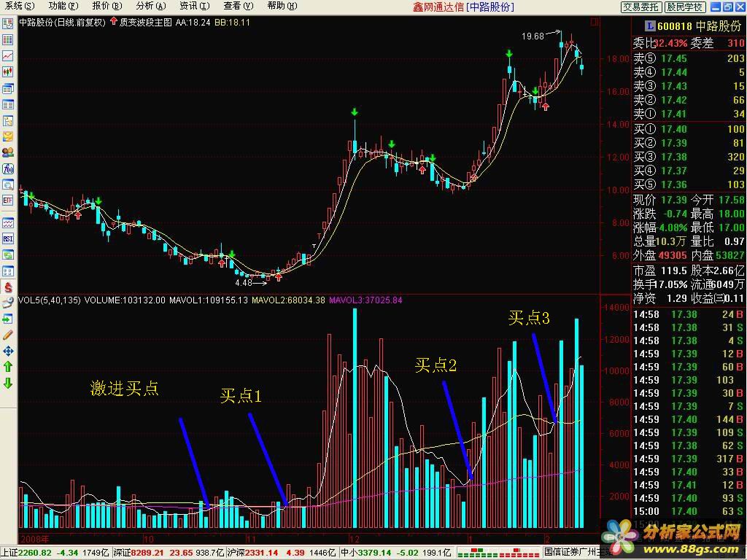Click the magnifier stock search icon
This screenshot has width=747, height=560.
pos(7,185)
